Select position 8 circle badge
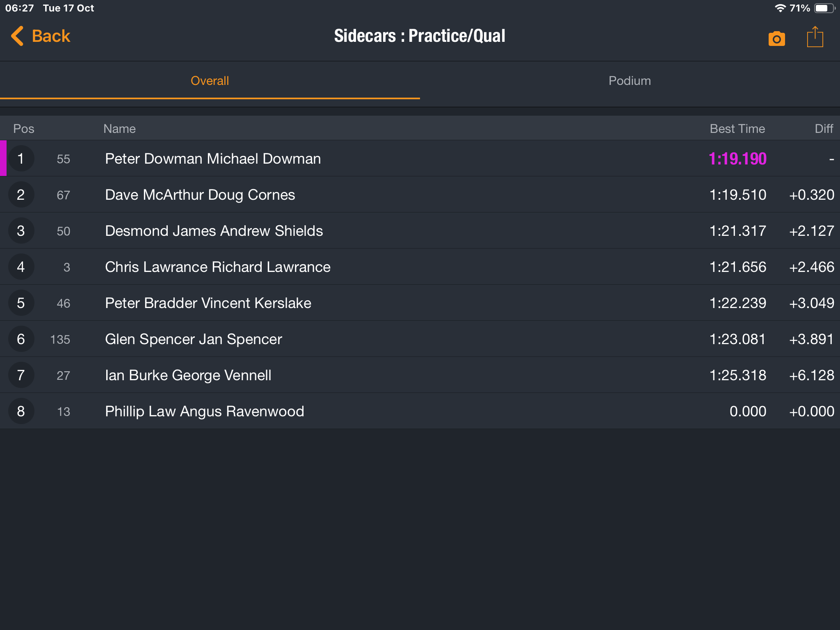Screen dimensions: 840x630 (21, 411)
